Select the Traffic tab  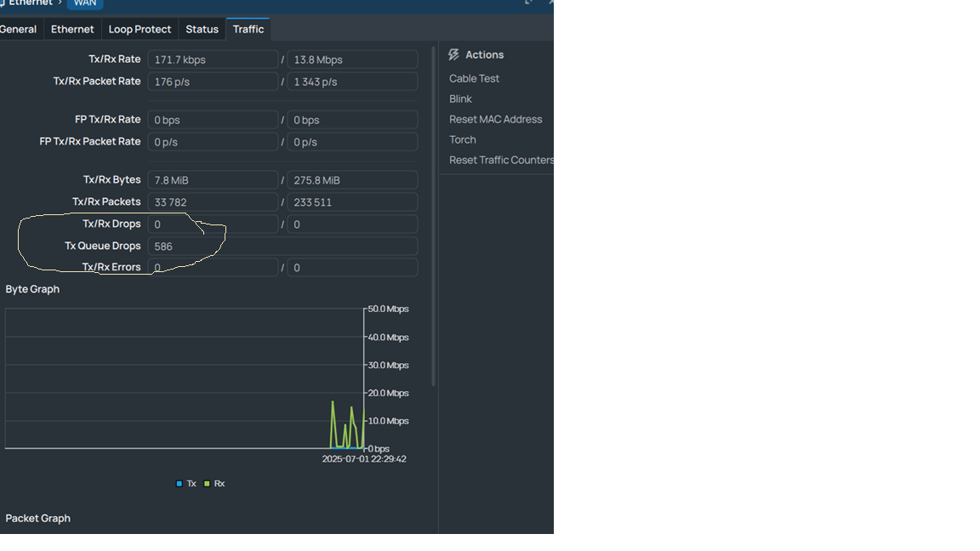(248, 30)
